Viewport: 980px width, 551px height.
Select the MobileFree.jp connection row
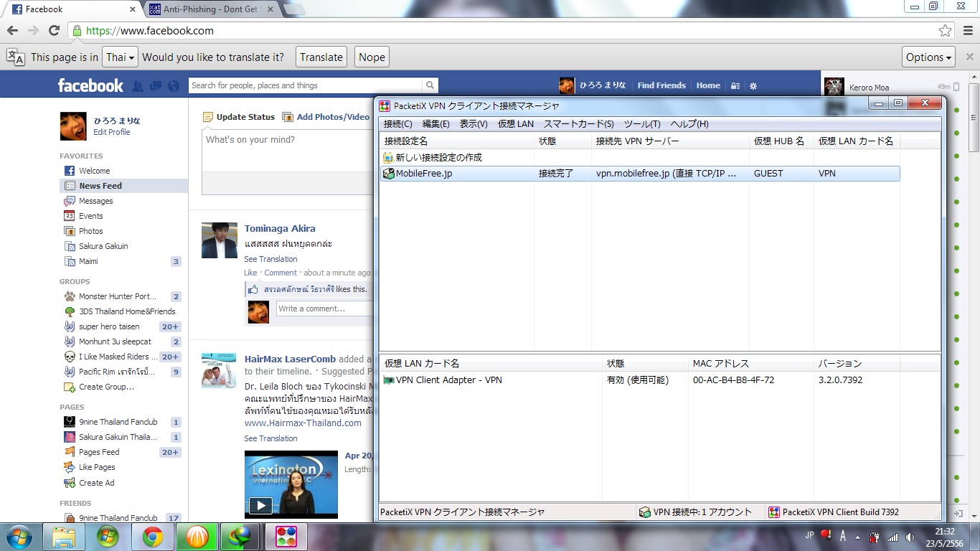point(639,174)
